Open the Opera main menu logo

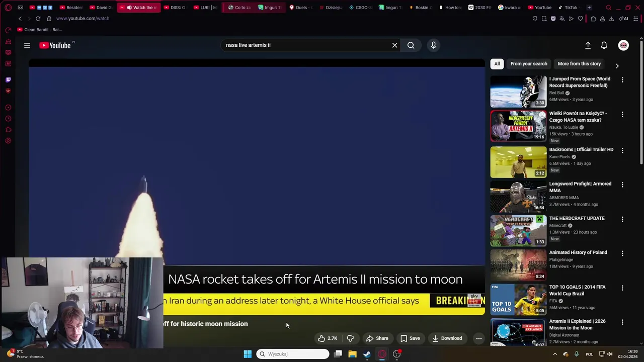(8, 8)
